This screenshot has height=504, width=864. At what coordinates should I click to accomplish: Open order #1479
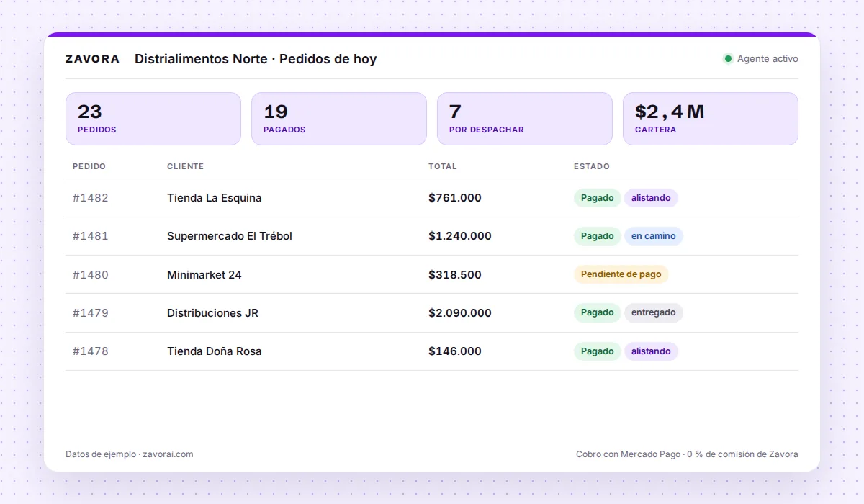[91, 313]
